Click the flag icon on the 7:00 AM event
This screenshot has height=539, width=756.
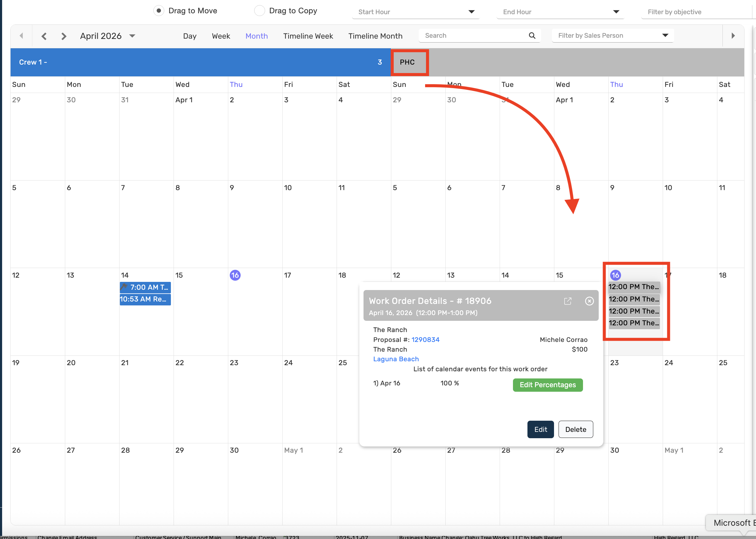point(124,287)
